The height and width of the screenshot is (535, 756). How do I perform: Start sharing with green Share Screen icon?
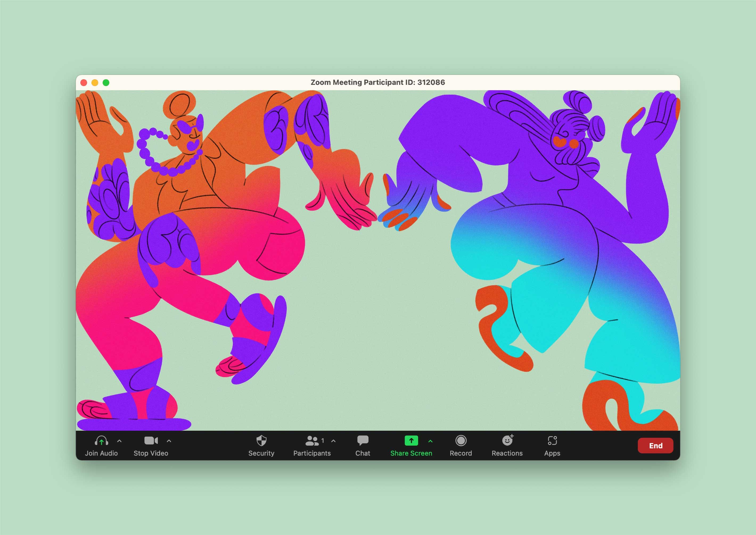(411, 441)
